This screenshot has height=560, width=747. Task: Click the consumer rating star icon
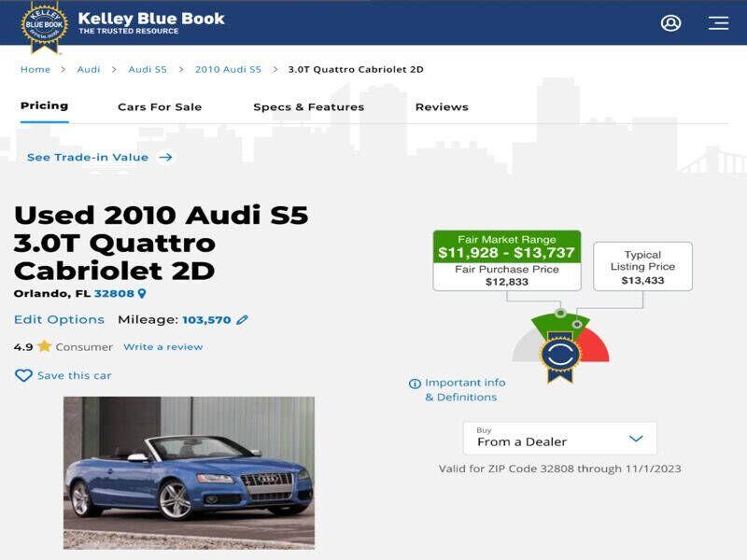(x=44, y=345)
